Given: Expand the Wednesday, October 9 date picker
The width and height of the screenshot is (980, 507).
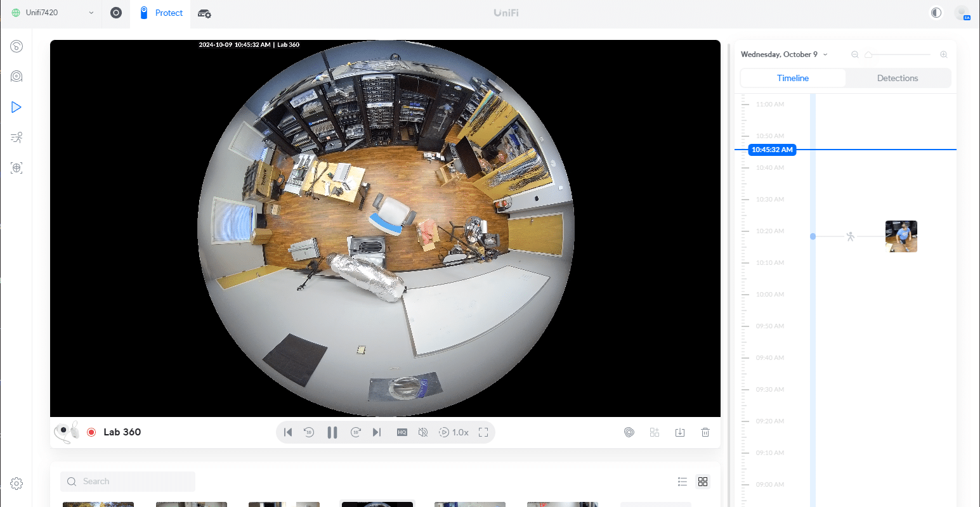Looking at the screenshot, I should (784, 55).
